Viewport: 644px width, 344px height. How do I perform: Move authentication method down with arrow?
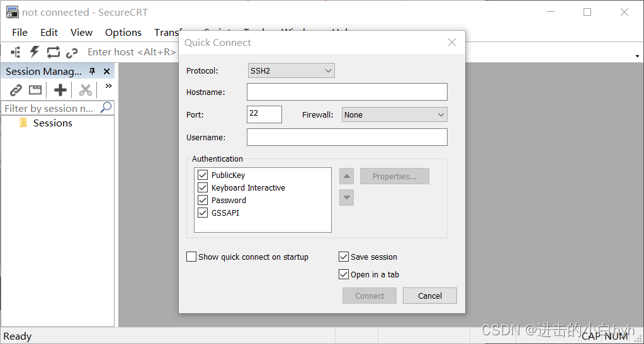point(346,197)
